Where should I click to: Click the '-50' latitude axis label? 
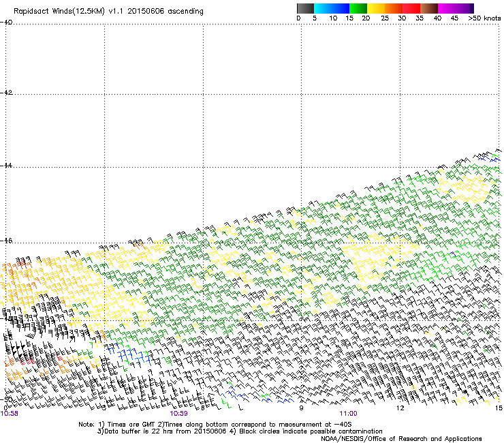coord(6,399)
